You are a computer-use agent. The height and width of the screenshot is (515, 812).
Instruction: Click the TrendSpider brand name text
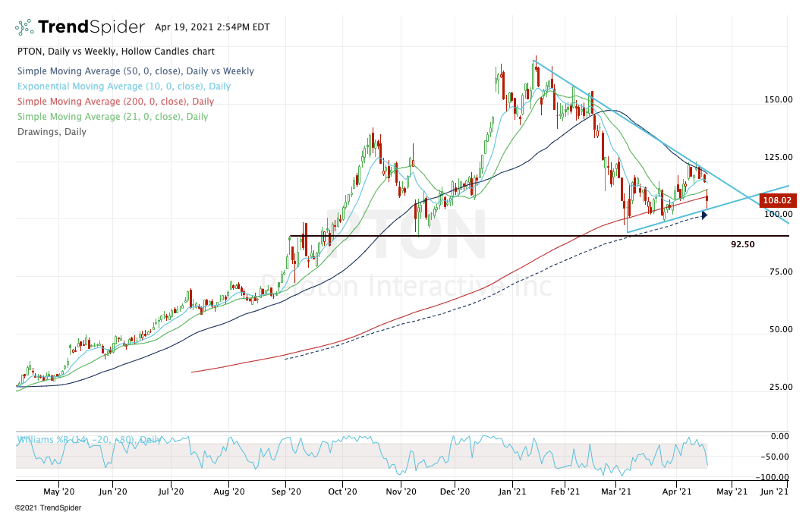pyautogui.click(x=92, y=27)
